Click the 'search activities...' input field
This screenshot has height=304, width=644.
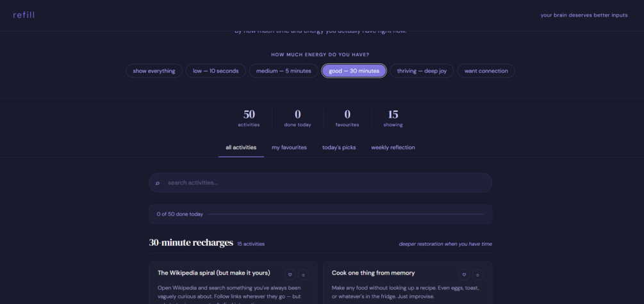pyautogui.click(x=320, y=183)
